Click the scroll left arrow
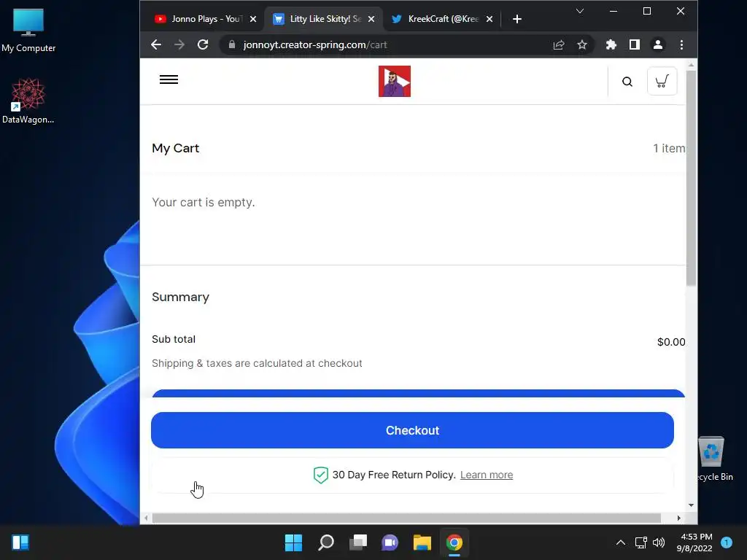Image resolution: width=747 pixels, height=560 pixels. (146, 518)
